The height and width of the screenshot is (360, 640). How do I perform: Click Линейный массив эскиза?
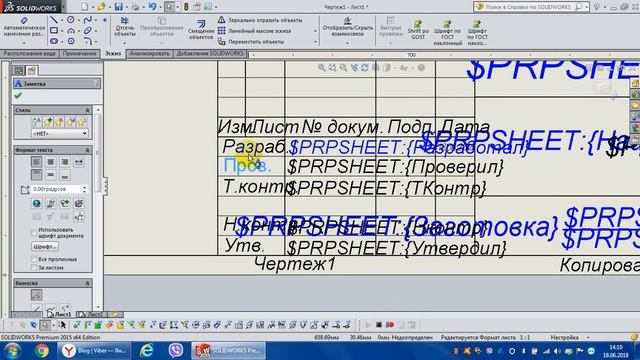pos(255,31)
